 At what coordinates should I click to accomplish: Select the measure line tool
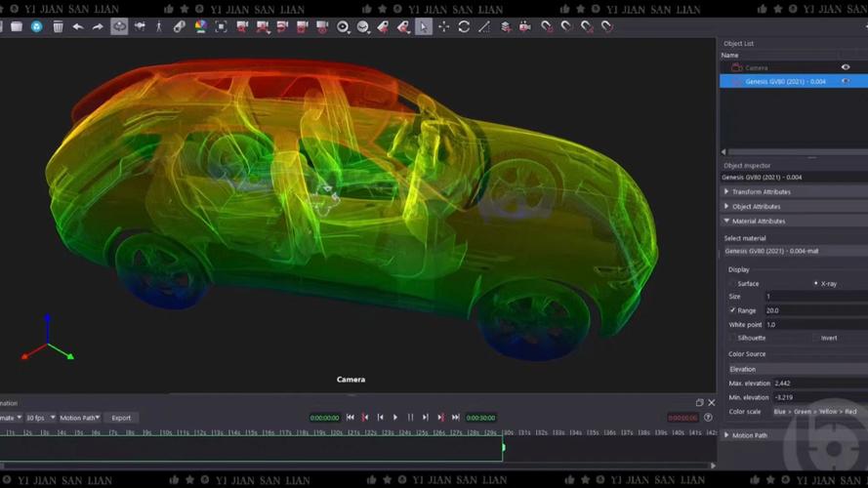tap(484, 26)
